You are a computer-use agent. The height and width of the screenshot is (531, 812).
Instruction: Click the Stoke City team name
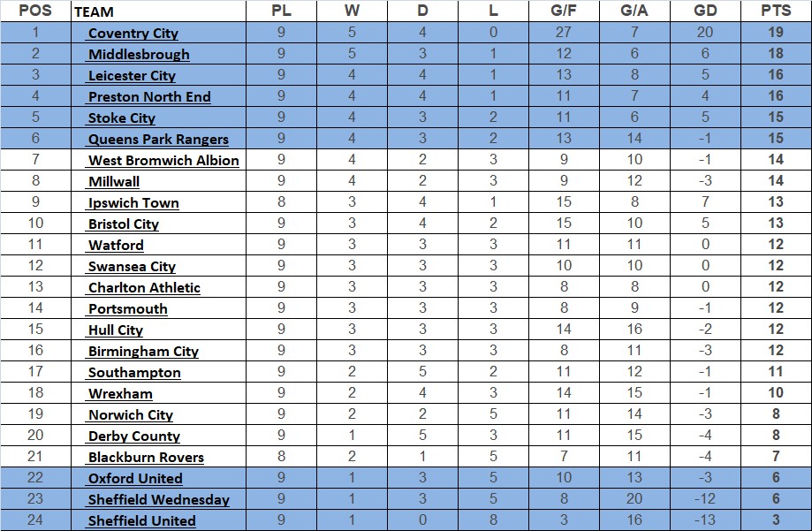point(121,118)
